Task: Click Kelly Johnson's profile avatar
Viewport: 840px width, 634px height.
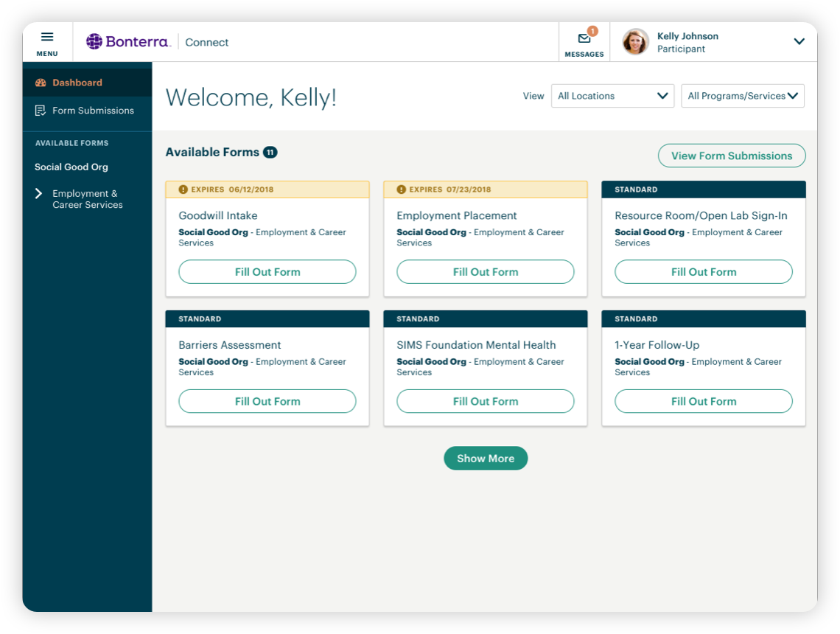Action: click(635, 42)
